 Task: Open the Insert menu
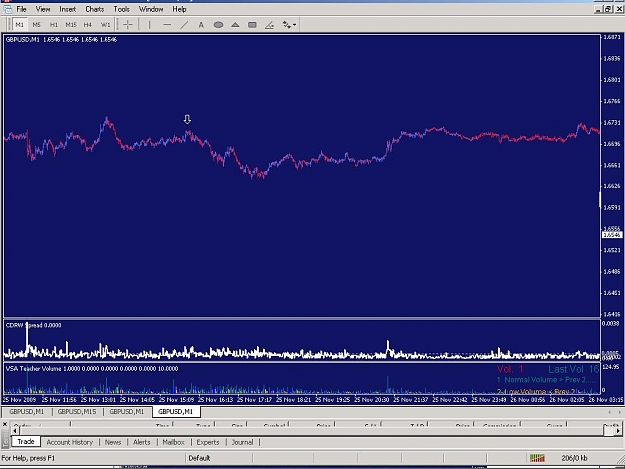coord(67,9)
